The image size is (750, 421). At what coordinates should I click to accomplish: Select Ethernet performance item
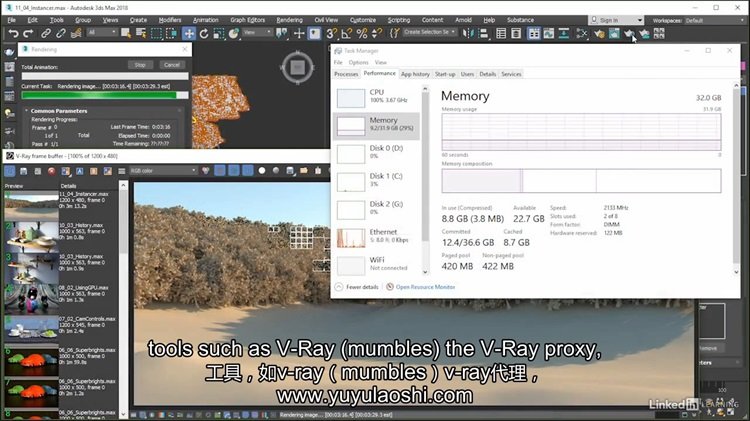pos(376,237)
